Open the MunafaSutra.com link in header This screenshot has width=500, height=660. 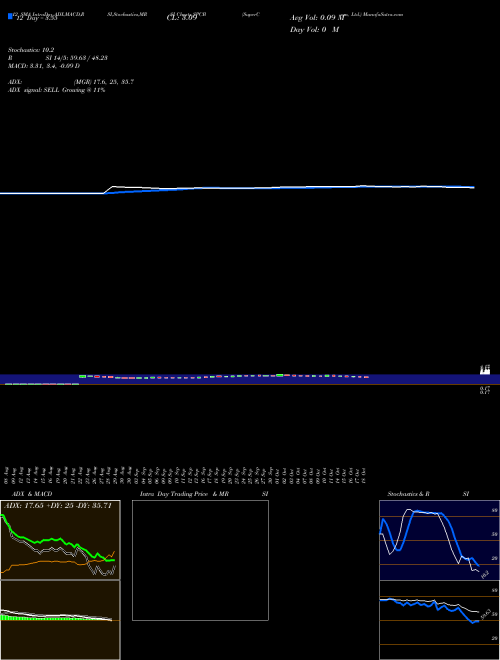(x=383, y=14)
